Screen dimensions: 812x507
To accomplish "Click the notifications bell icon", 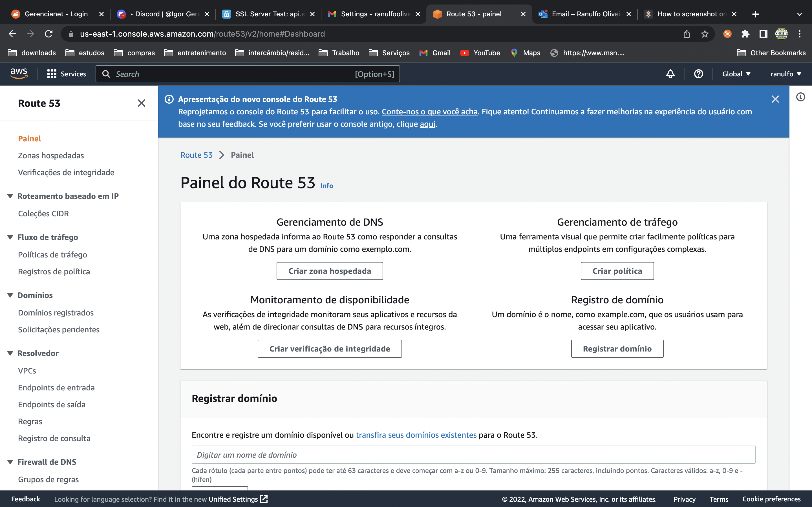I will 670,74.
